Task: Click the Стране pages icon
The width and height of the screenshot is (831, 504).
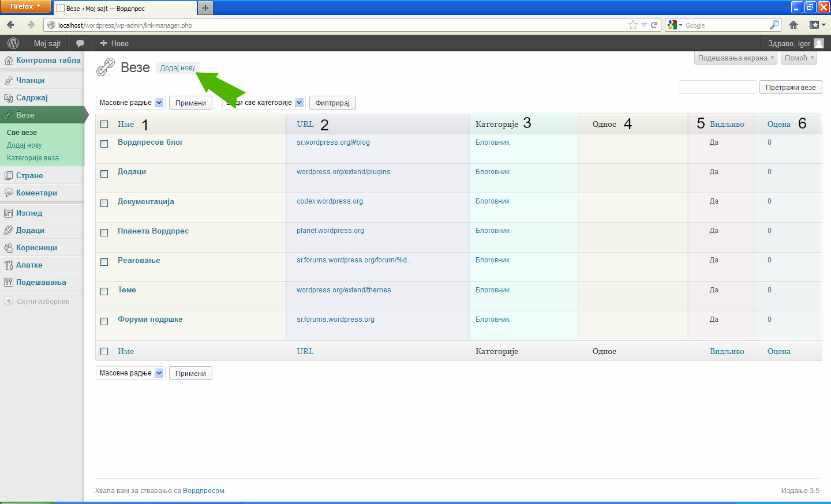Action: 9,176
